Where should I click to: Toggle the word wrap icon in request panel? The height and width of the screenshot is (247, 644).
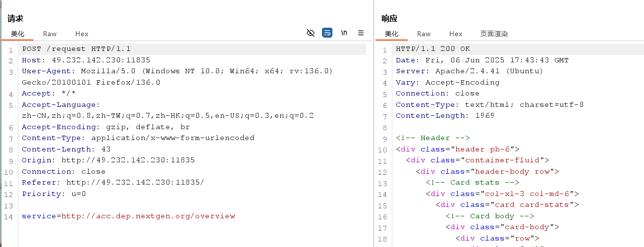pyautogui.click(x=327, y=33)
